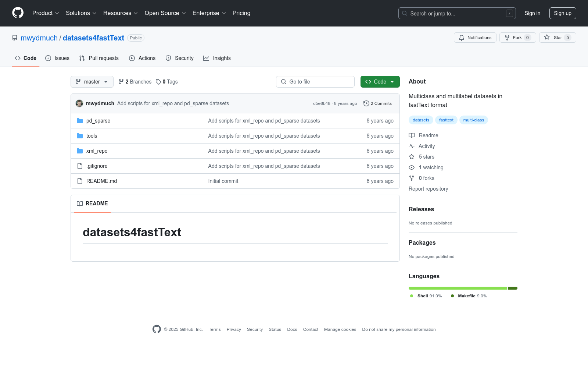Click the Activity pulse icon
The width and height of the screenshot is (588, 368).
tap(412, 146)
